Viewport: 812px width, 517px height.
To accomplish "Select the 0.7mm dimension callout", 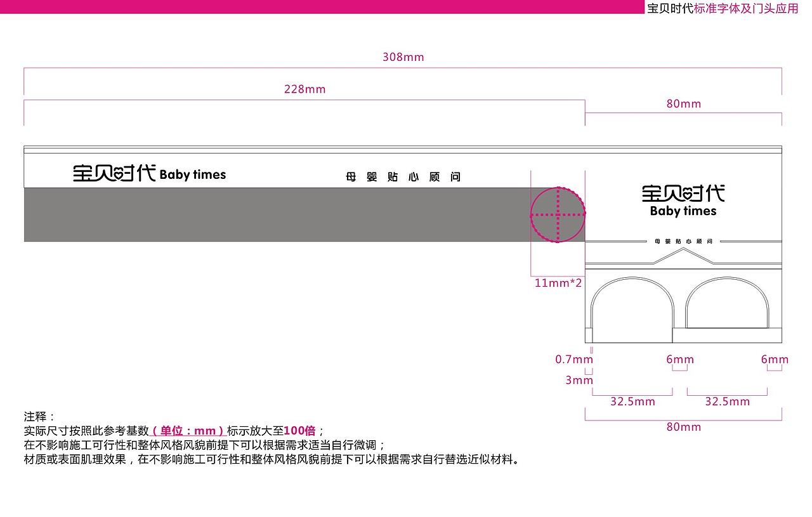I will click(x=573, y=359).
